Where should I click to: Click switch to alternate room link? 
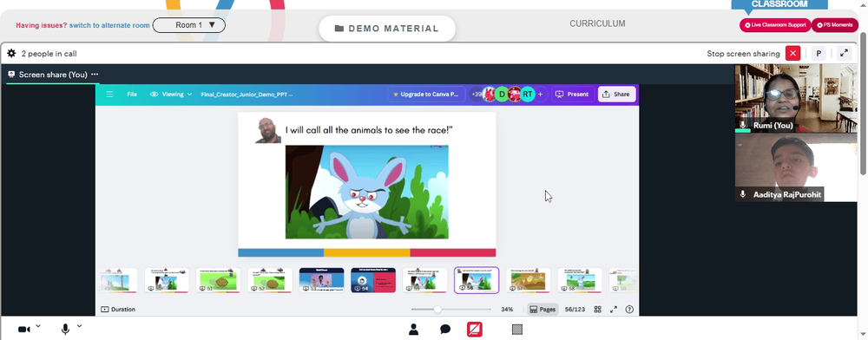pos(109,25)
